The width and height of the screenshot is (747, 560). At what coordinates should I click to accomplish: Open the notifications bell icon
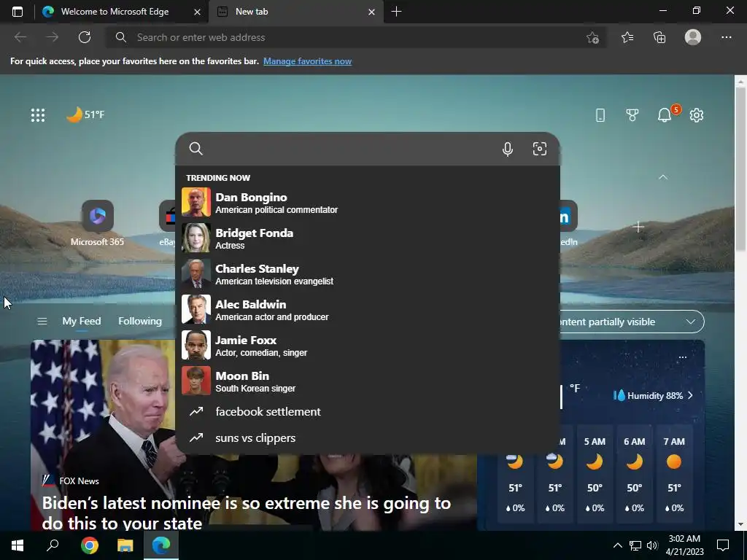(665, 114)
